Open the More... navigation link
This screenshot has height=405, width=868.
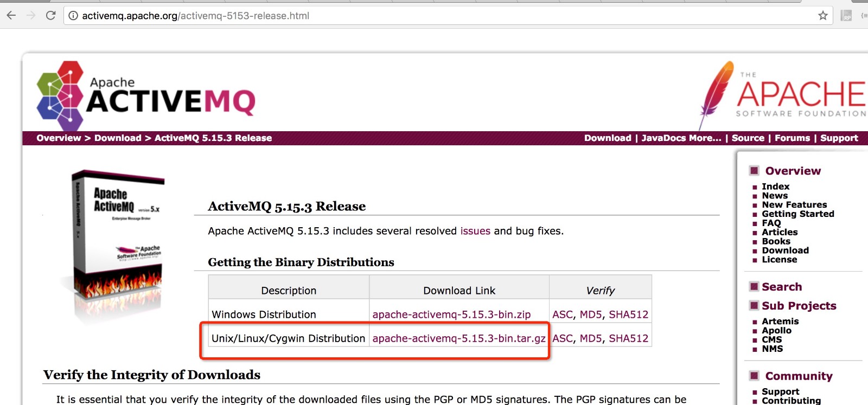pos(705,138)
